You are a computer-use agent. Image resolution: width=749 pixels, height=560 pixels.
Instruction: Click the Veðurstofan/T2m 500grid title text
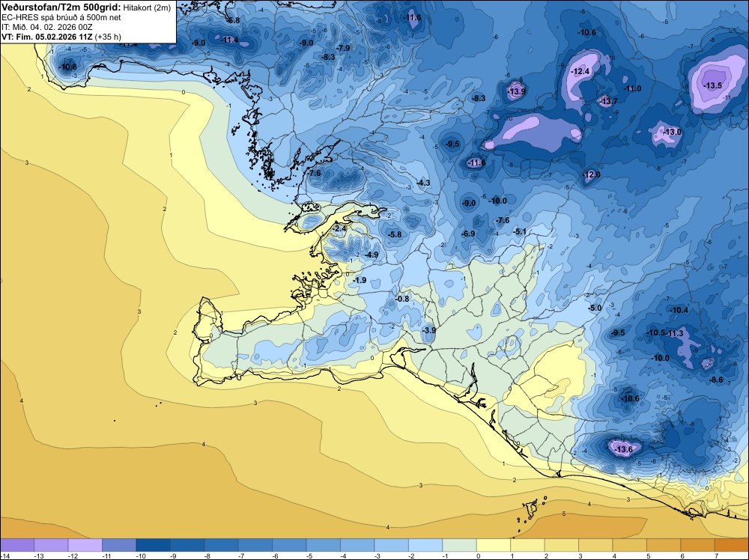[61, 7]
